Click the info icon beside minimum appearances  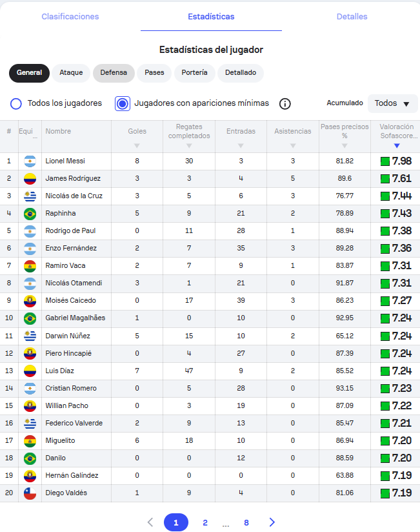(x=285, y=103)
